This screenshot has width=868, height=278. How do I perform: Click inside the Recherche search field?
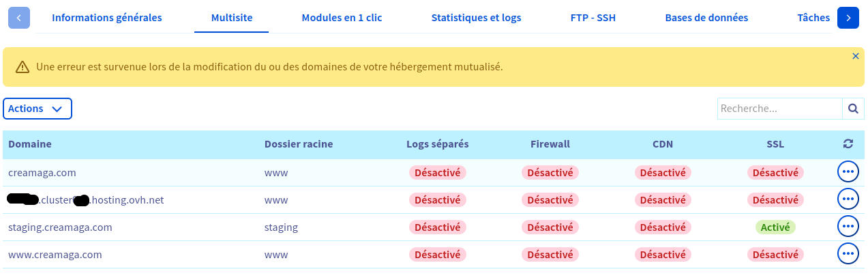click(780, 109)
